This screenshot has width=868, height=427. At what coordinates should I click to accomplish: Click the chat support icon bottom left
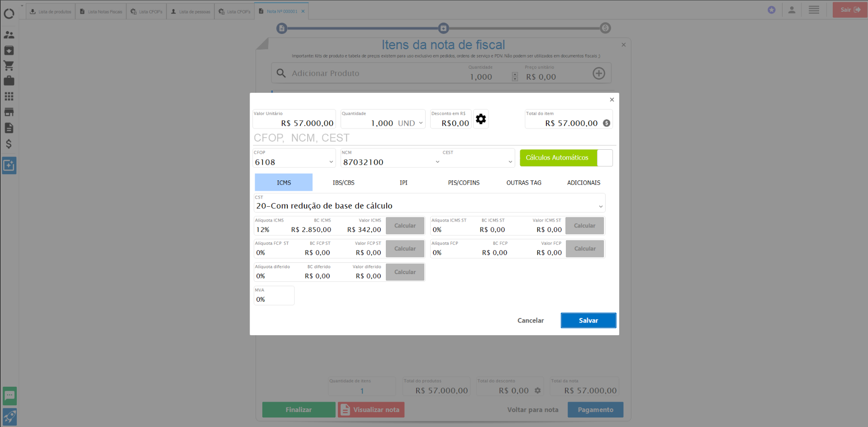[x=9, y=396]
